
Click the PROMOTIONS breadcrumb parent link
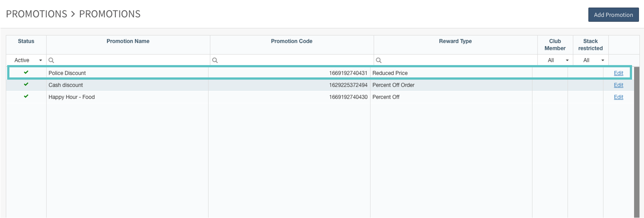coord(37,14)
